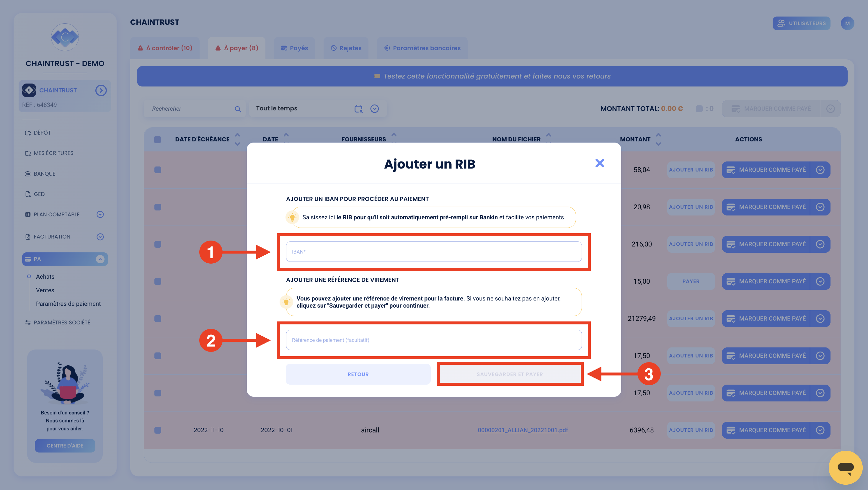Click the BANQUE bank icon
The width and height of the screenshot is (868, 490).
28,174
